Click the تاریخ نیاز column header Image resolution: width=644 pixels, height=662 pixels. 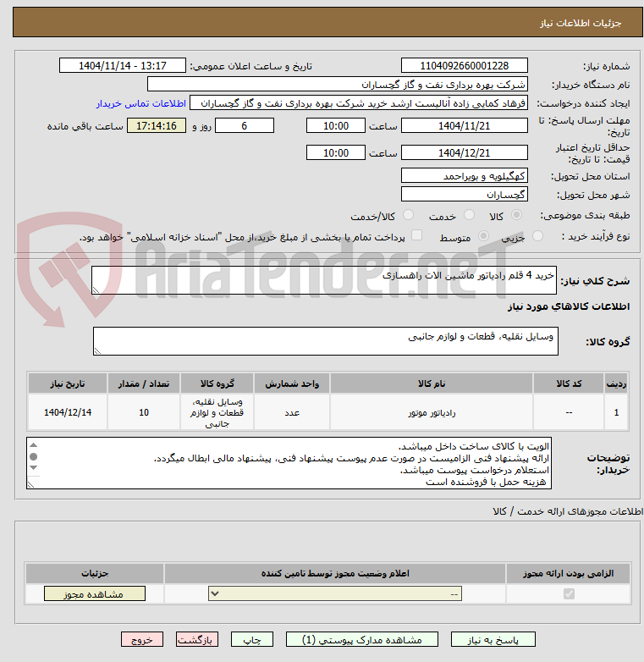68,383
